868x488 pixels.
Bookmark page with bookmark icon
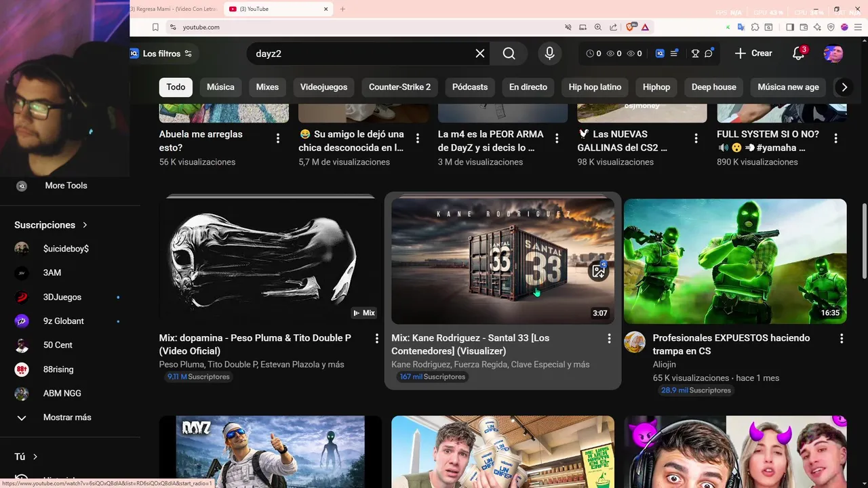coord(155,27)
